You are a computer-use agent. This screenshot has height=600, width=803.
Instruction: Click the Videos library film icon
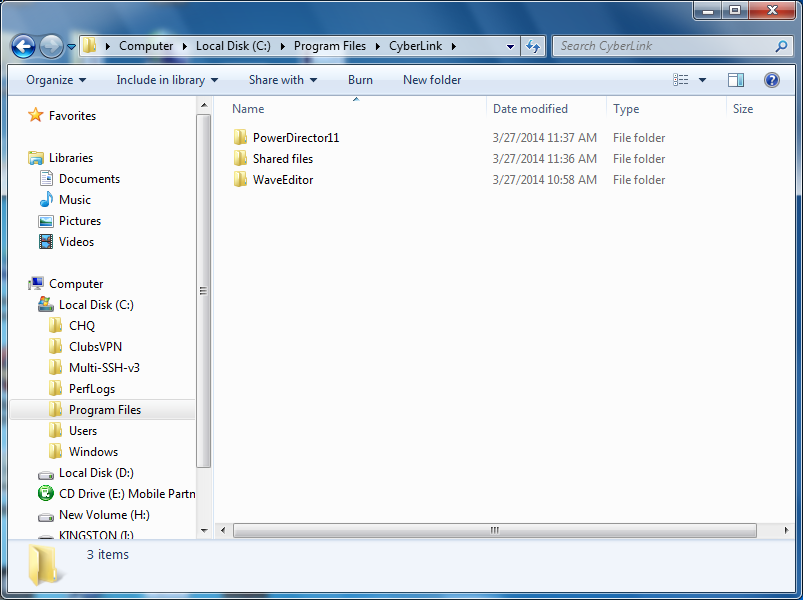[46, 241]
